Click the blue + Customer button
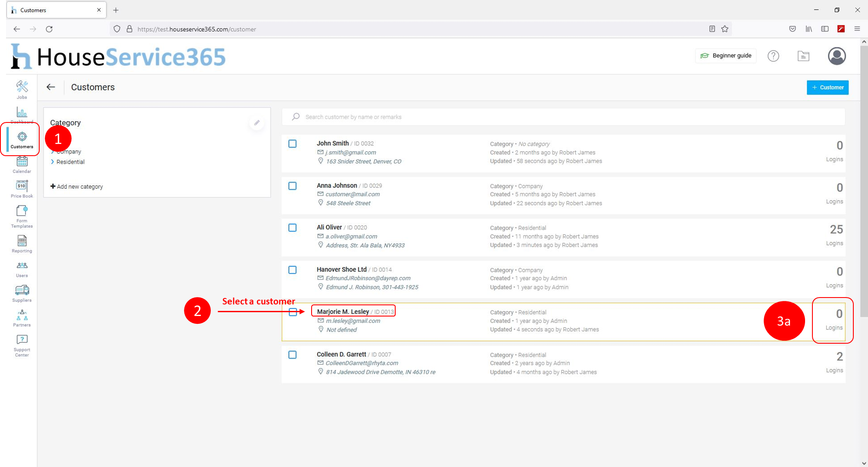 pyautogui.click(x=827, y=88)
